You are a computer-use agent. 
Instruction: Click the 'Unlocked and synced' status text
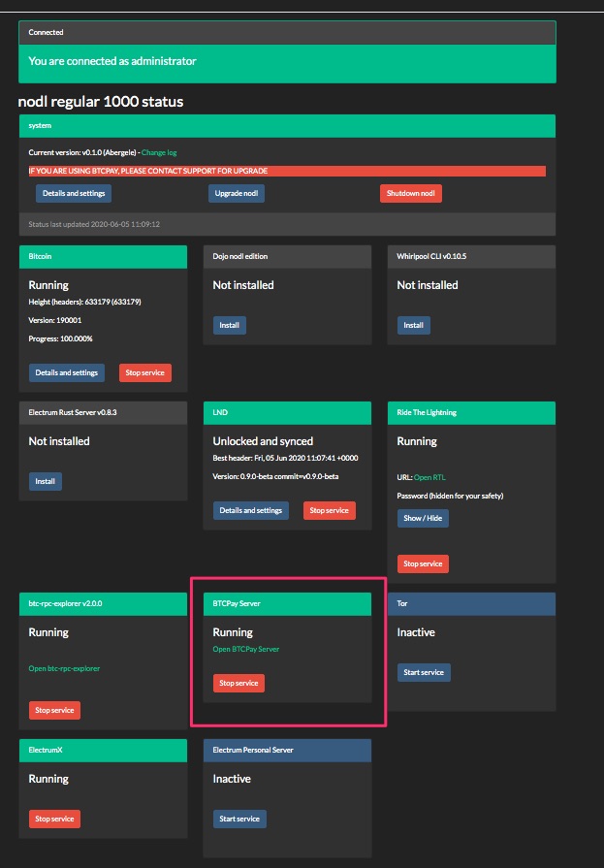pos(263,441)
